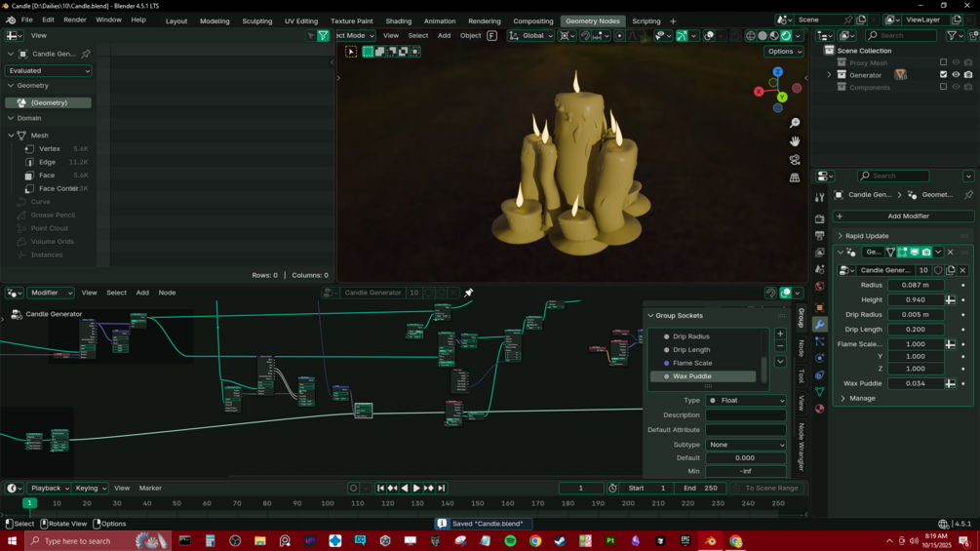
Task: Toggle spreadsheet selected-only filter
Action: pyautogui.click(x=311, y=36)
